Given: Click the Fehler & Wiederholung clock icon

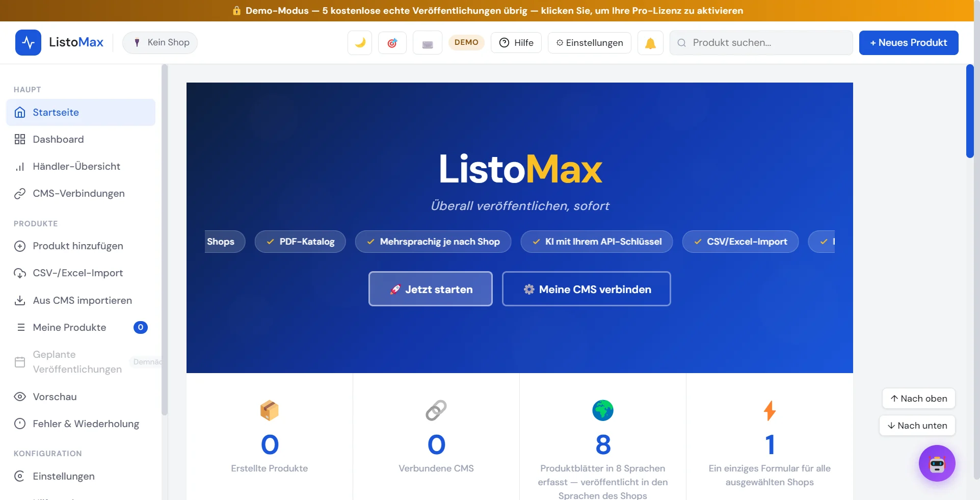Looking at the screenshot, I should point(20,424).
